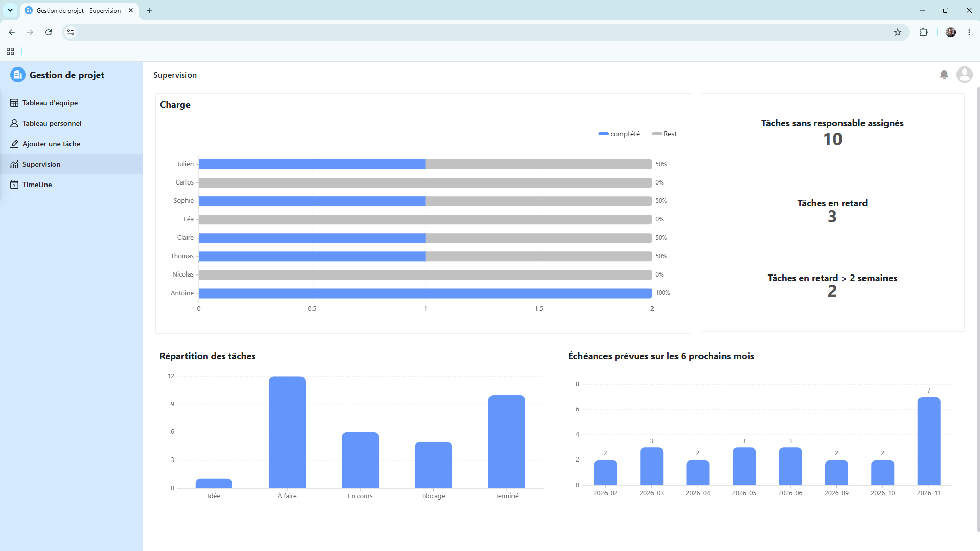Click the 2026-05 deadlines bar
The height and width of the screenshot is (551, 980).
tap(744, 466)
